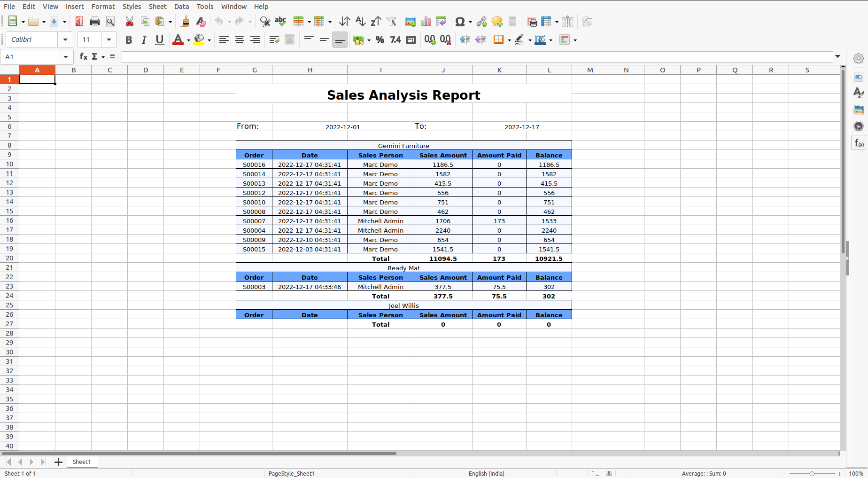Toggle Wrap Text option

pos(274,40)
